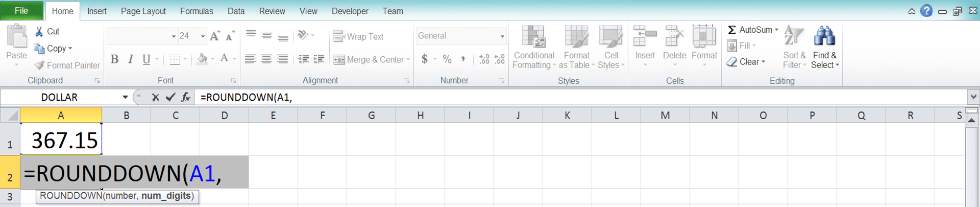Confirm formula with the checkmark Enter icon
Screen dimensions: 980x207
tap(170, 97)
